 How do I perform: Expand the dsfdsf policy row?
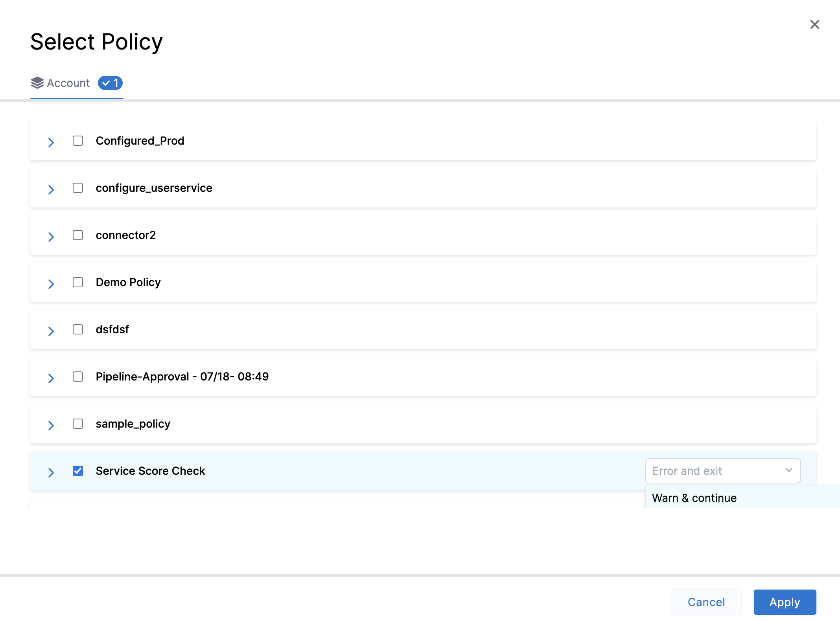pos(51,331)
